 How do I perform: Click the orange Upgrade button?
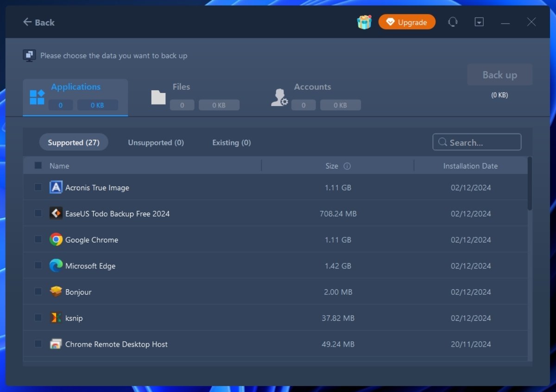[x=407, y=22]
